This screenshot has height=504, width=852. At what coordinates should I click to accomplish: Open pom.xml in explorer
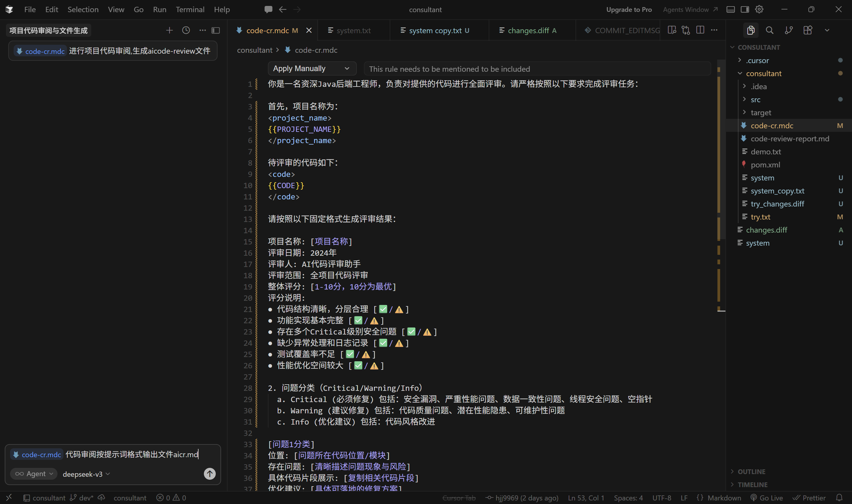(765, 165)
